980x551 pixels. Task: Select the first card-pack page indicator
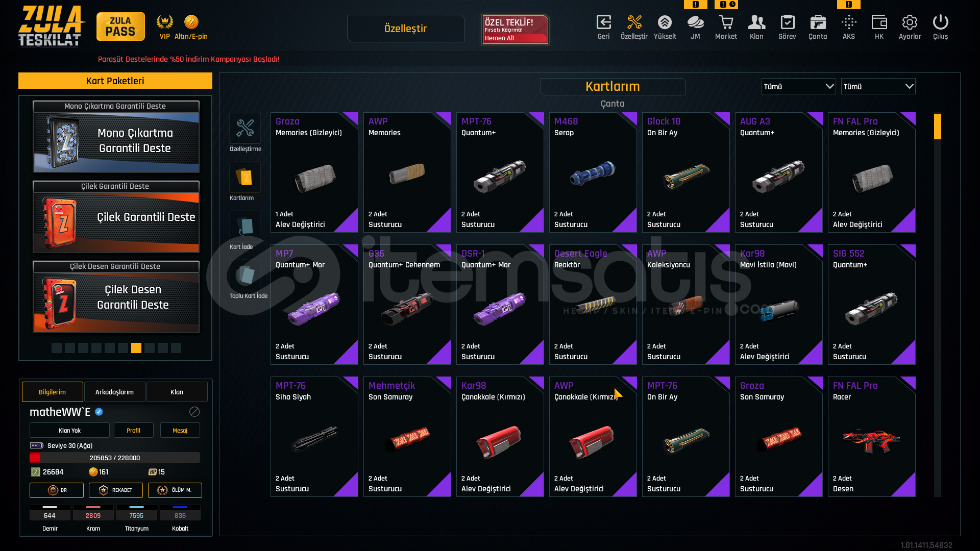click(57, 348)
